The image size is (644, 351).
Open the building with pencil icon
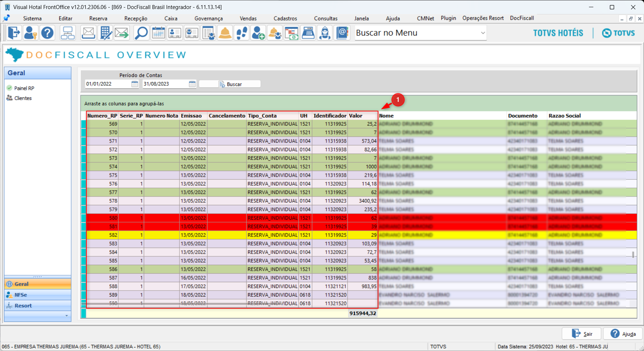point(105,33)
